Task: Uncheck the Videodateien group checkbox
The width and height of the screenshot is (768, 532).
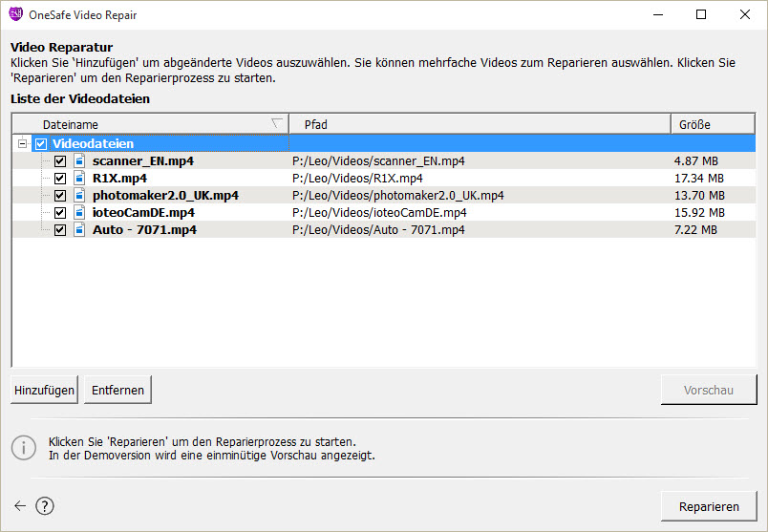Action: 41,144
